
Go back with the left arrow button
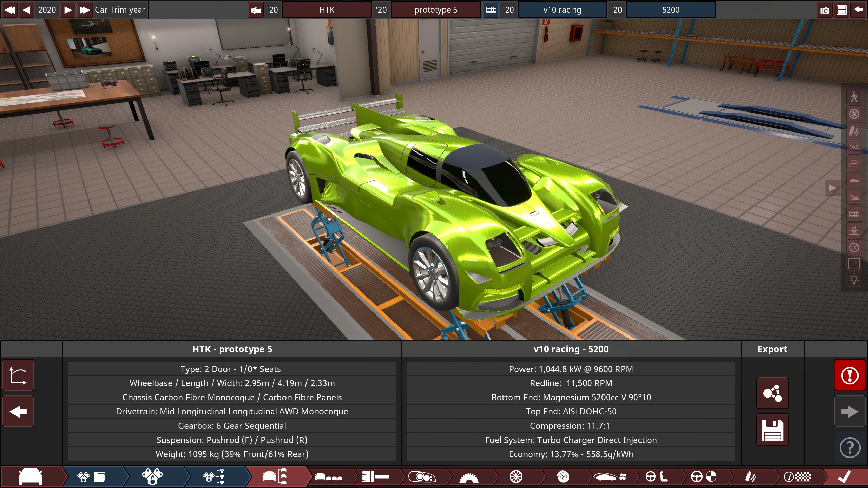point(18,411)
